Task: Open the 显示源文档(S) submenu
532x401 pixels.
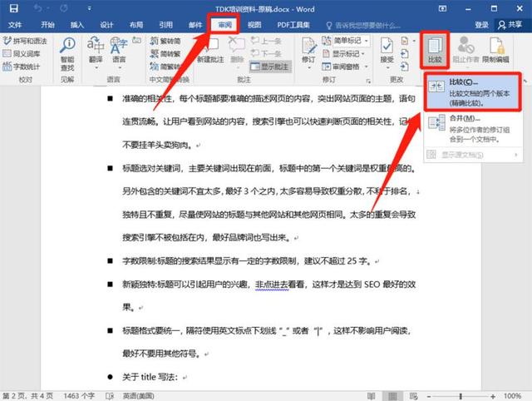Action: (473, 155)
